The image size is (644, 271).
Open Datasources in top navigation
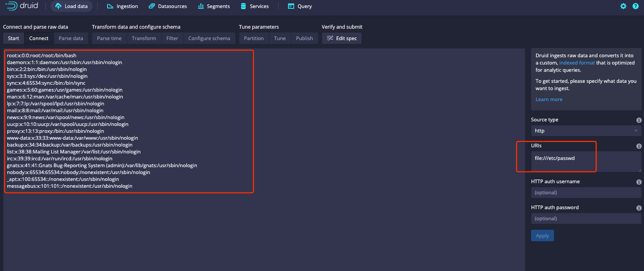[168, 6]
